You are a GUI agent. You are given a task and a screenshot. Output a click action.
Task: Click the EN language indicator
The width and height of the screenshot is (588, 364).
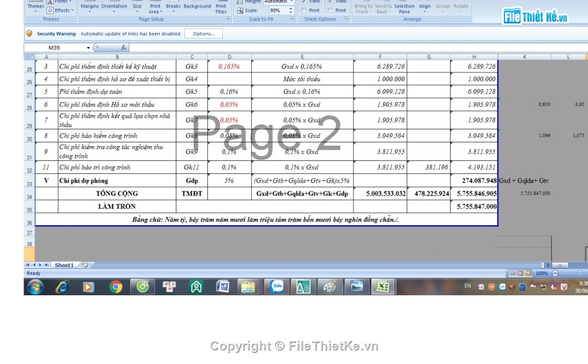coord(467,285)
